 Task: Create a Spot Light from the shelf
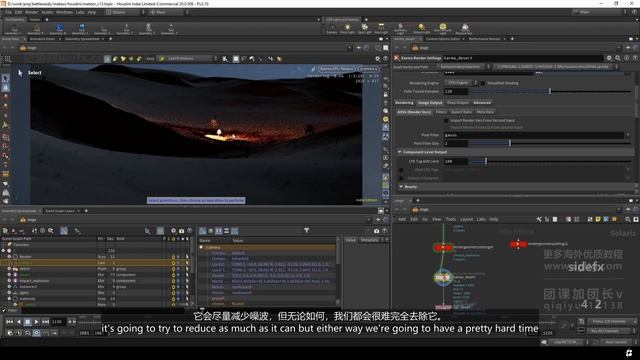click(364, 28)
